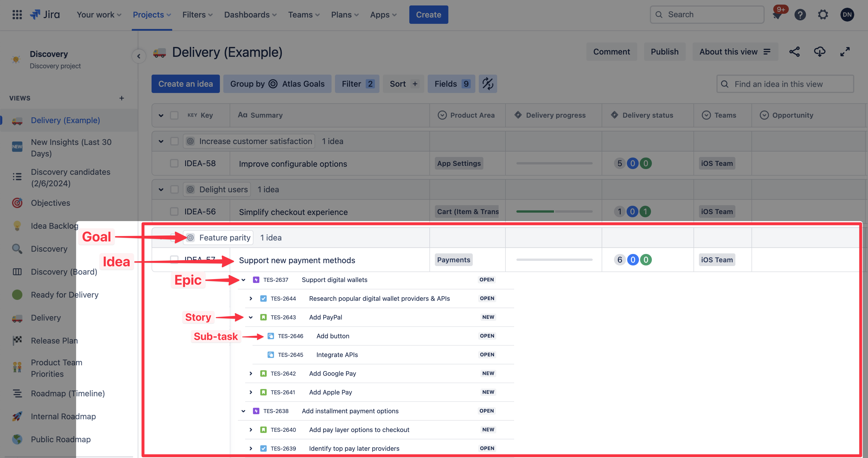
Task: Enter fullscreen with the expand arrows icon
Action: point(845,52)
